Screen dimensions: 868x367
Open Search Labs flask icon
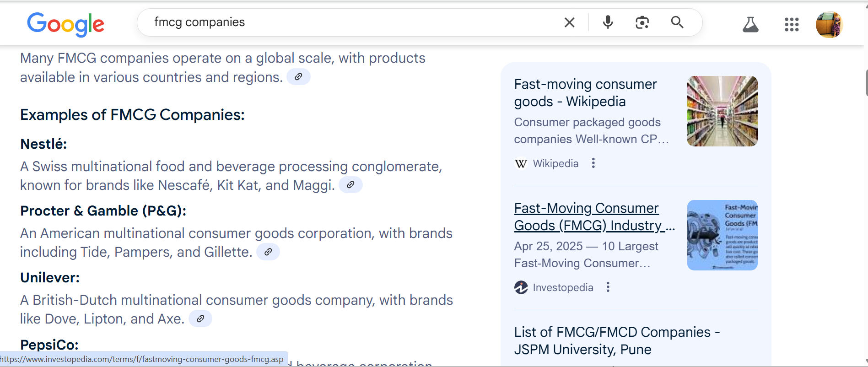point(750,24)
